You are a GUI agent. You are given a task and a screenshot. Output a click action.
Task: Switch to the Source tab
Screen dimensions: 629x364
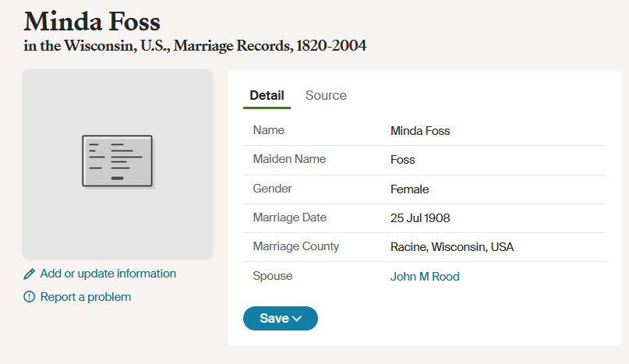tap(326, 96)
